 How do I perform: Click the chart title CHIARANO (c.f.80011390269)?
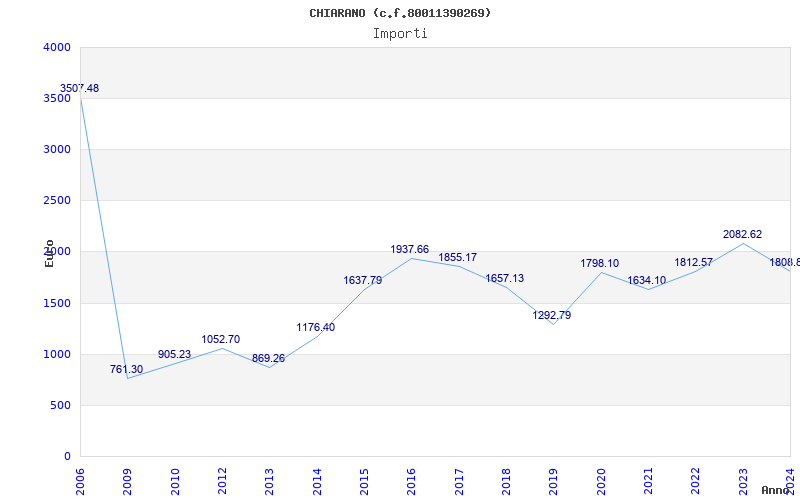400,13
